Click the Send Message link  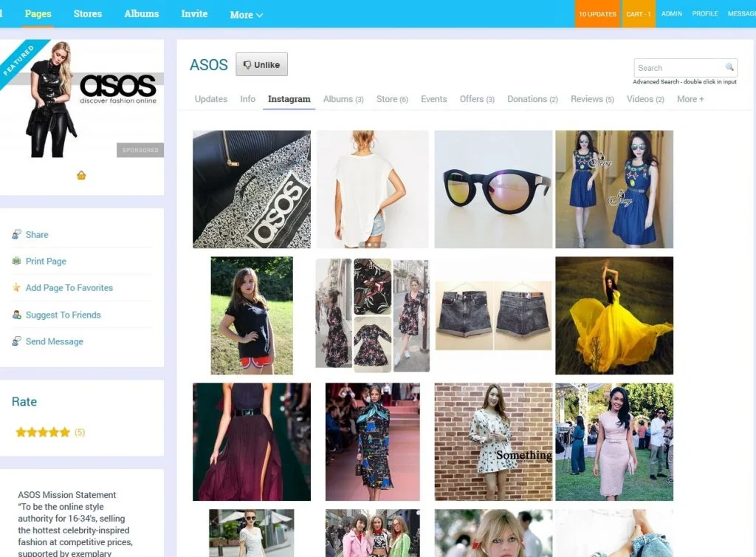coord(54,341)
